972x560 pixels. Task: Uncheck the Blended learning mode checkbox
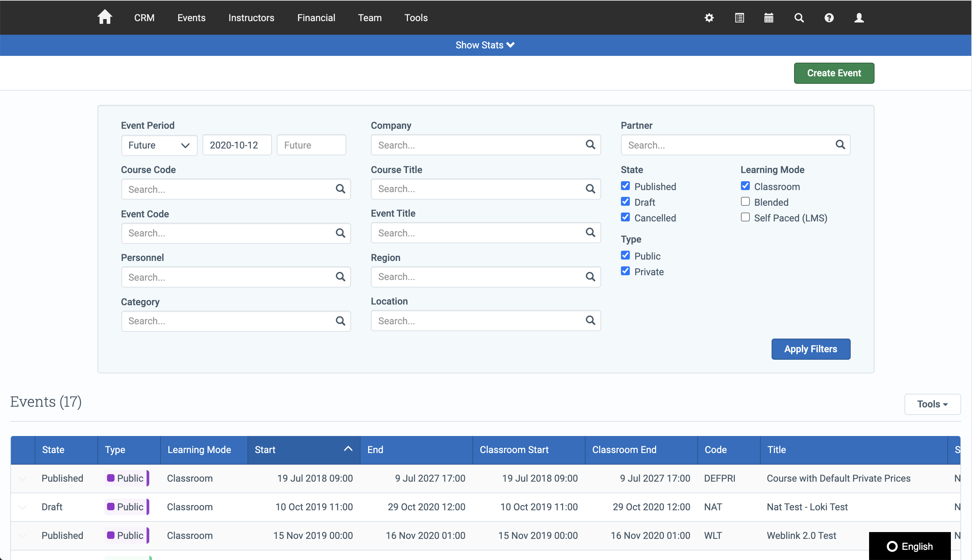[745, 202]
